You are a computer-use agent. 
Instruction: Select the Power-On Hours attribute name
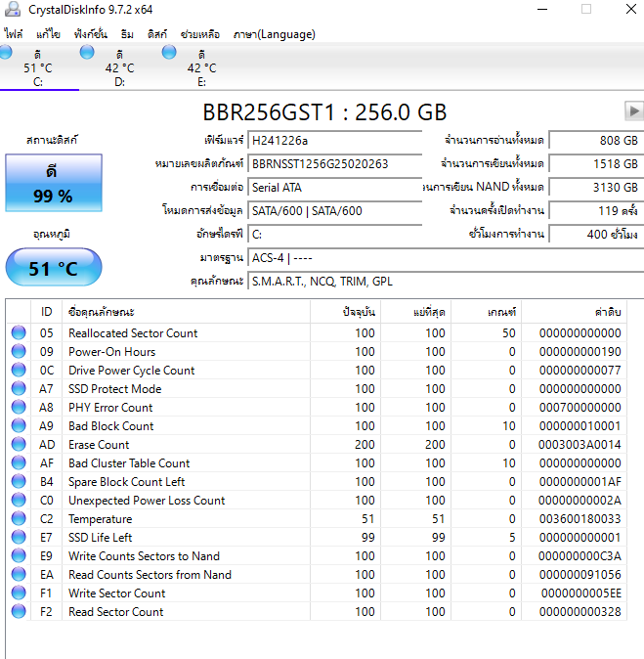pos(111,352)
